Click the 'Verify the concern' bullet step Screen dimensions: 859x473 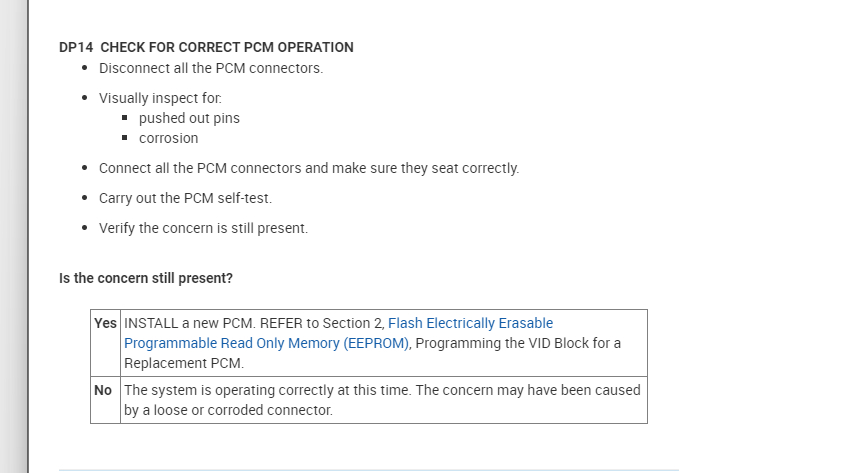pyautogui.click(x=203, y=228)
